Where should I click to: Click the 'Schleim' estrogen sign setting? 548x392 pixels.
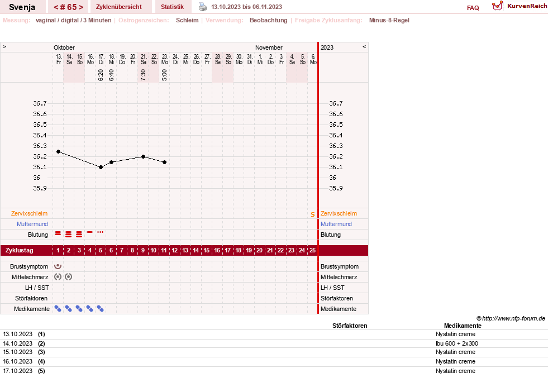point(187,20)
